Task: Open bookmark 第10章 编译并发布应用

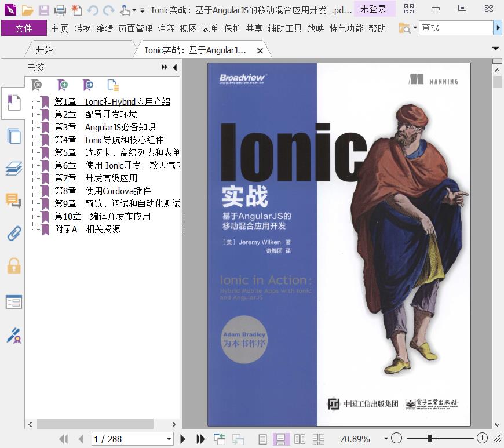Action: [103, 216]
